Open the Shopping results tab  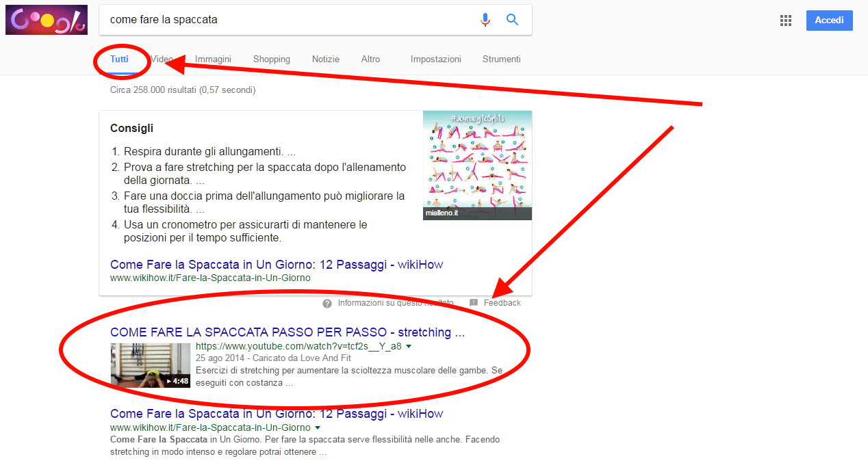click(271, 59)
